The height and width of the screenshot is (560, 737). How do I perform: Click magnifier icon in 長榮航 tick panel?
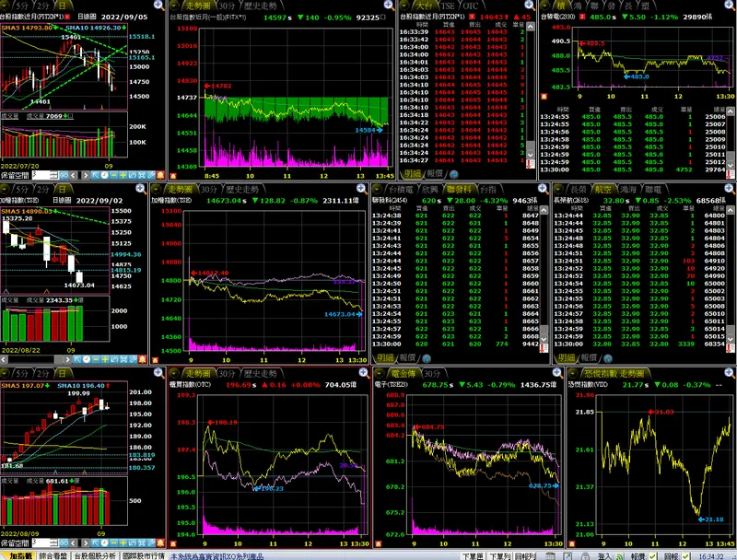729,189
